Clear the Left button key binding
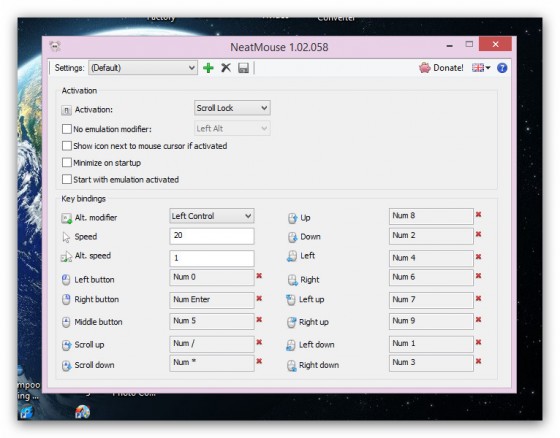The image size is (560, 438). click(259, 275)
